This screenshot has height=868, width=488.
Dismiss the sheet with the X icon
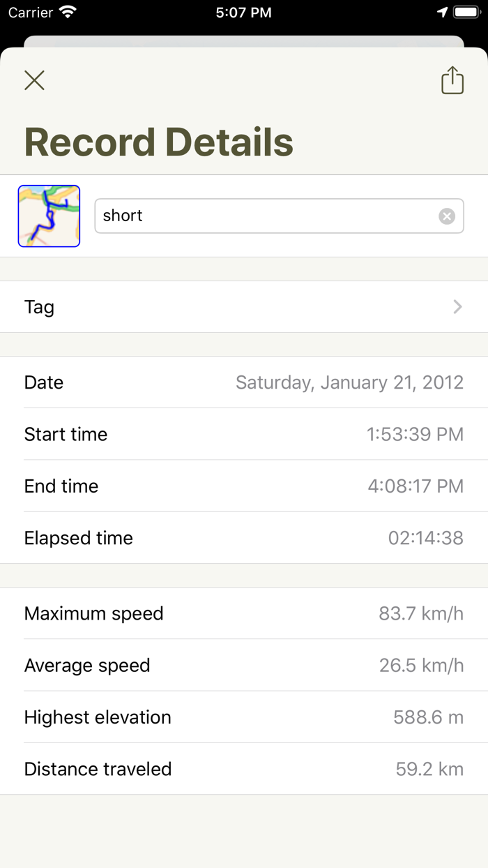[34, 80]
